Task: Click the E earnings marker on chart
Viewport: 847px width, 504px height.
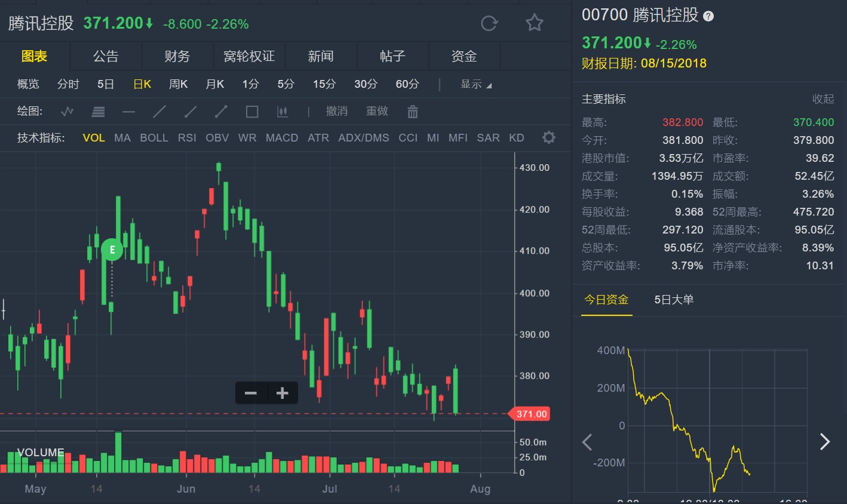Action: 112,250
